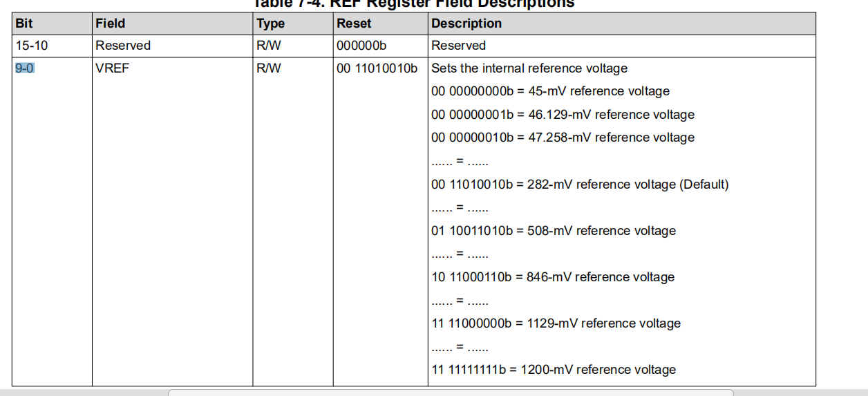Click the 45-mV reference voltage line

click(x=550, y=91)
